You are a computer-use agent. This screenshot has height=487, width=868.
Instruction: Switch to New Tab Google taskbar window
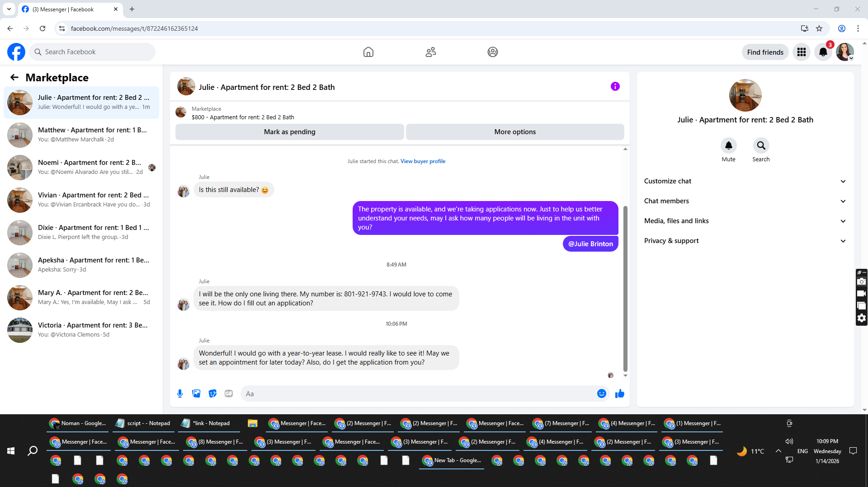click(x=451, y=460)
